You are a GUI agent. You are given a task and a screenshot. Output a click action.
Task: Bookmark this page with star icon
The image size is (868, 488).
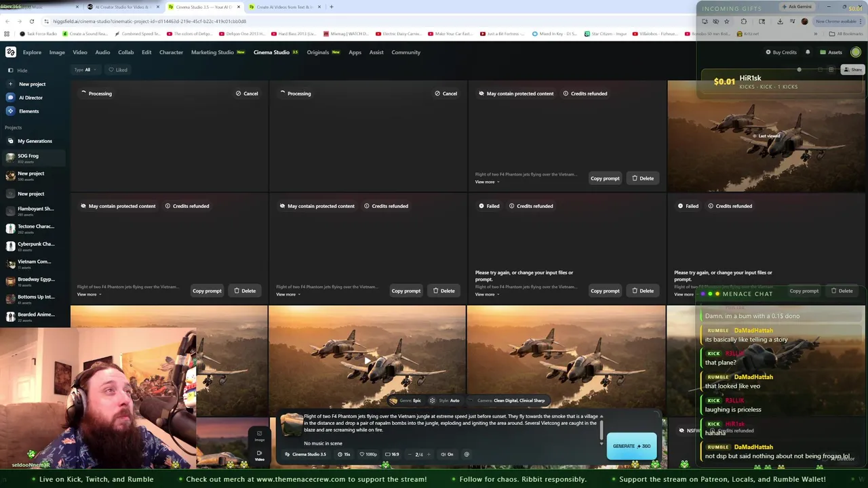(x=726, y=21)
